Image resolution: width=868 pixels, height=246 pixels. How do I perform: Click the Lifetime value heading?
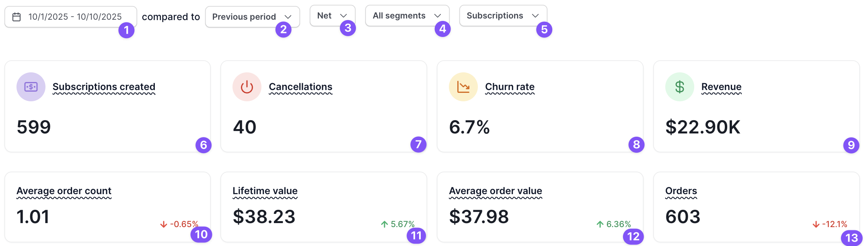tap(265, 191)
